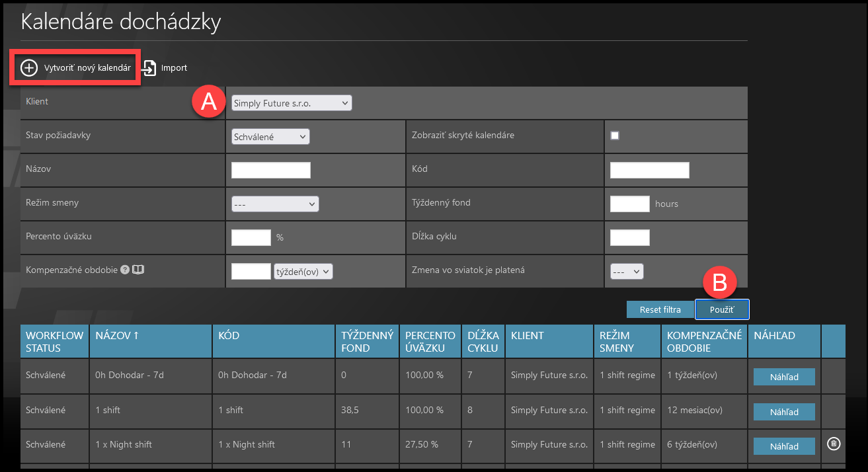This screenshot has width=868, height=472.
Task: Open Náhľad for 0h Dohodar - 7d
Action: coord(784,377)
